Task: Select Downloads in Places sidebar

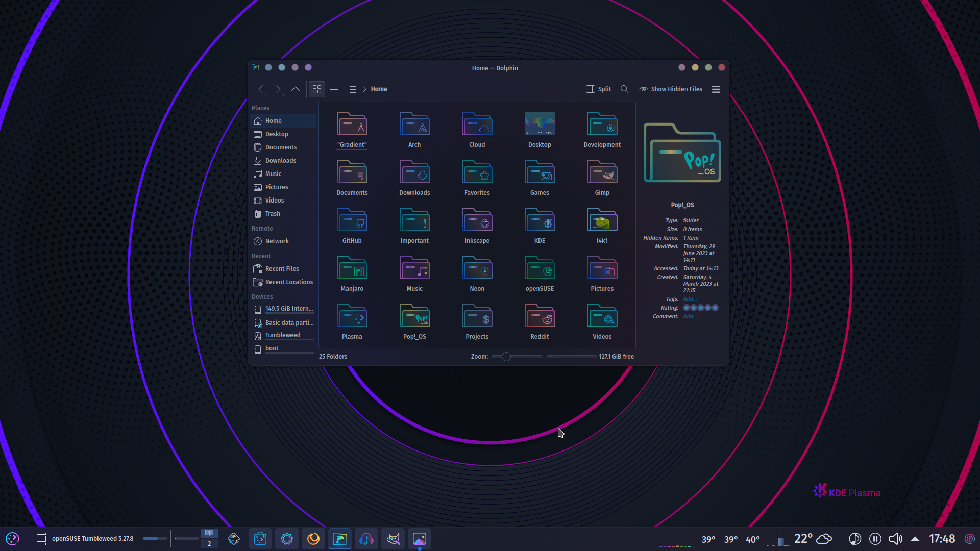Action: [284, 161]
